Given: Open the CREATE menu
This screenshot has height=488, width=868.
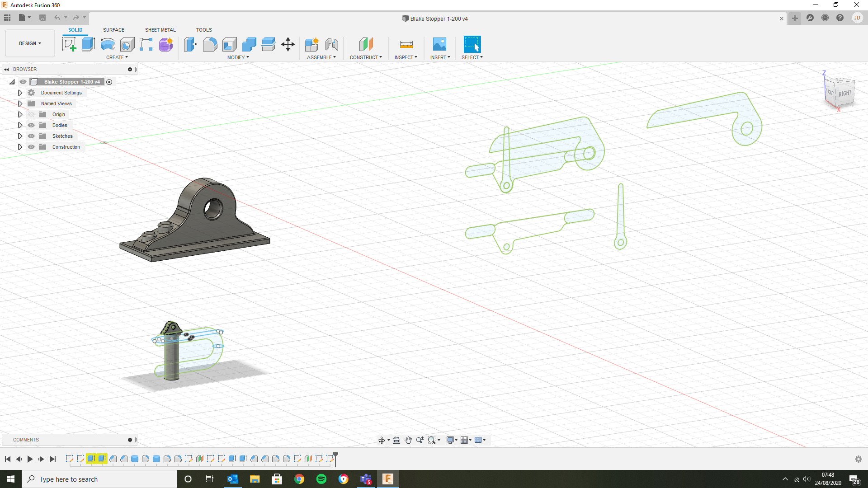Looking at the screenshot, I should tap(117, 57).
